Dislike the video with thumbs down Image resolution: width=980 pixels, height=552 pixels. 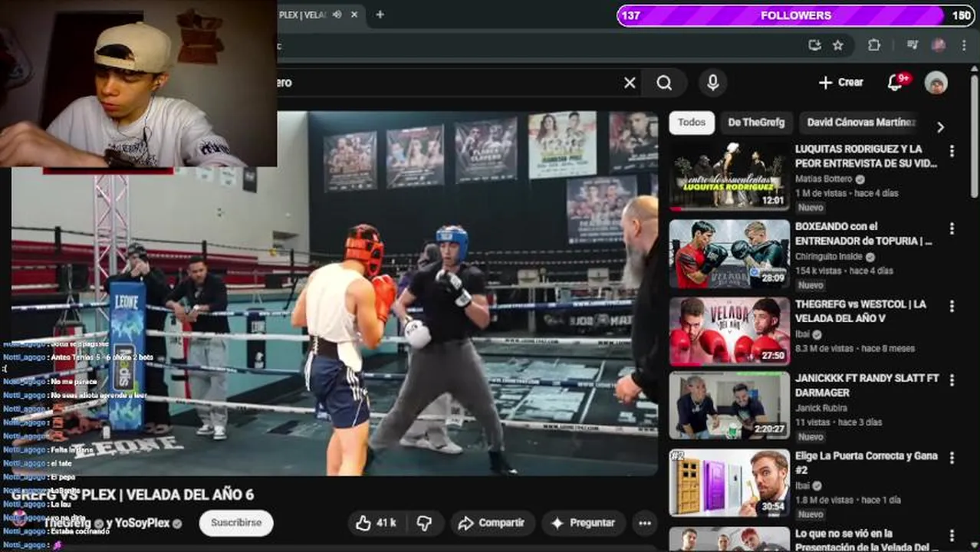tap(424, 523)
